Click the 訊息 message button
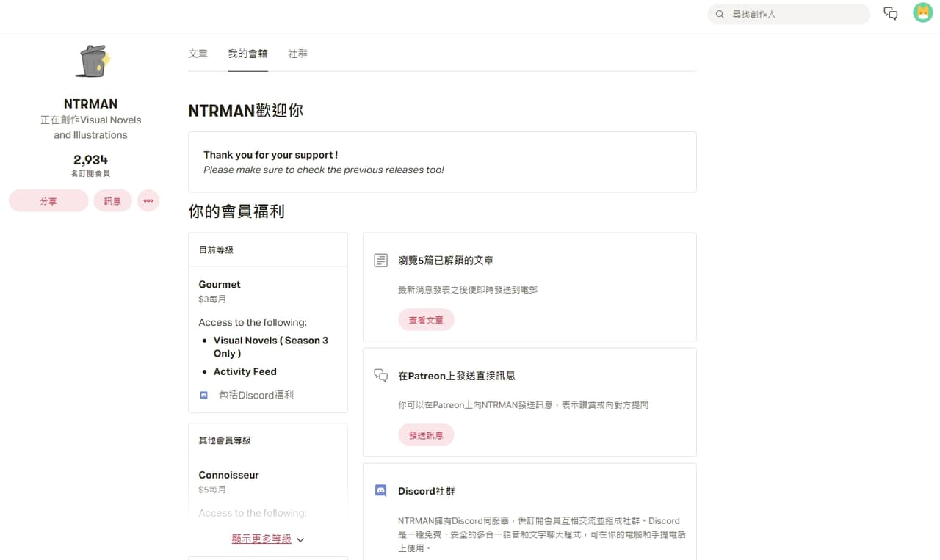This screenshot has width=940, height=560. (x=112, y=200)
